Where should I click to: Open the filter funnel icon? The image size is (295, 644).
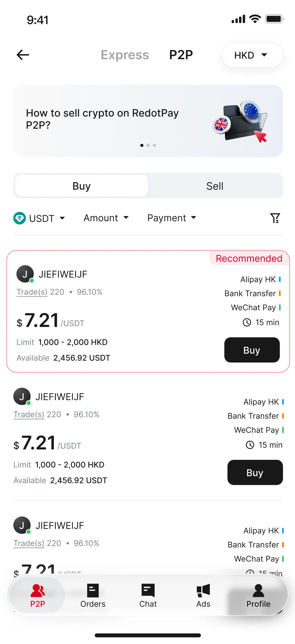click(275, 218)
